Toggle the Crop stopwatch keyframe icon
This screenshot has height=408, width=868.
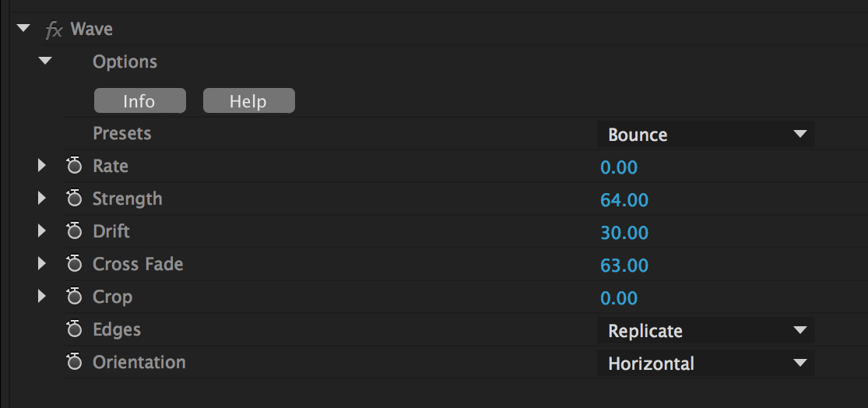[75, 297]
